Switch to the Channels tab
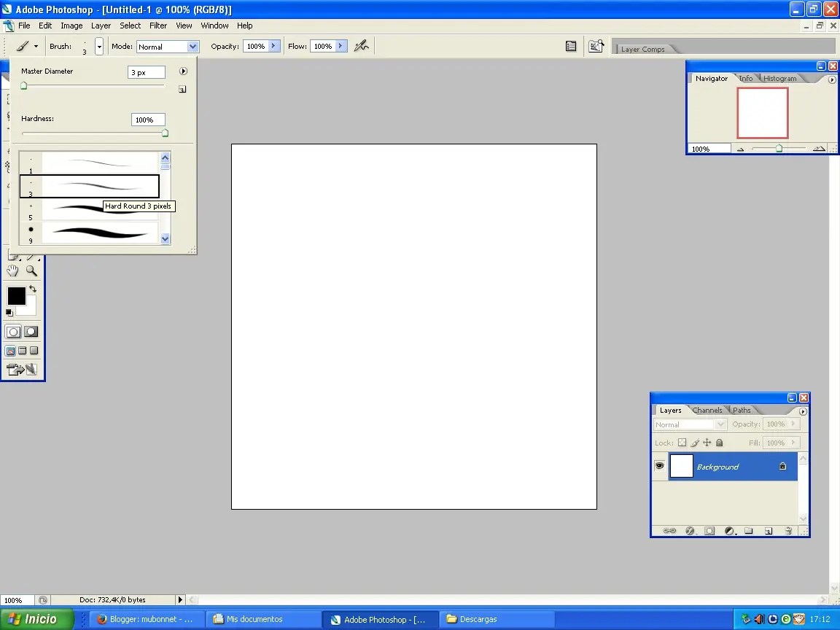The image size is (840, 630). (x=707, y=411)
